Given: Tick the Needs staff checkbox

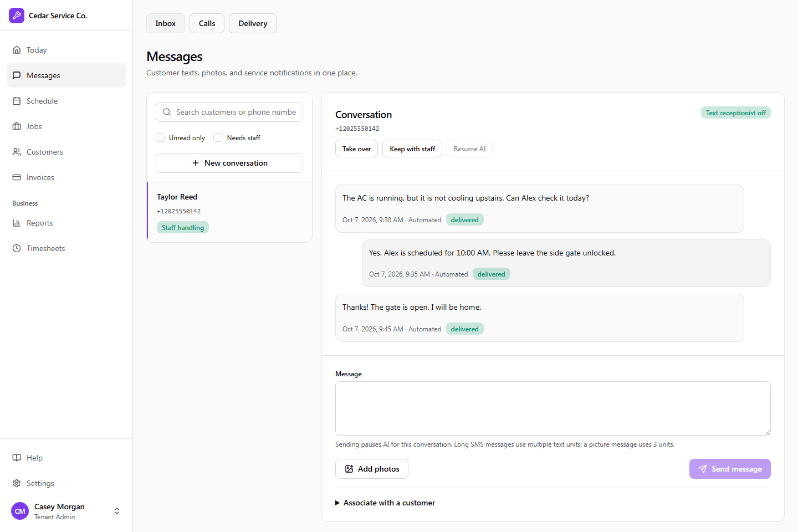Looking at the screenshot, I should click(218, 137).
